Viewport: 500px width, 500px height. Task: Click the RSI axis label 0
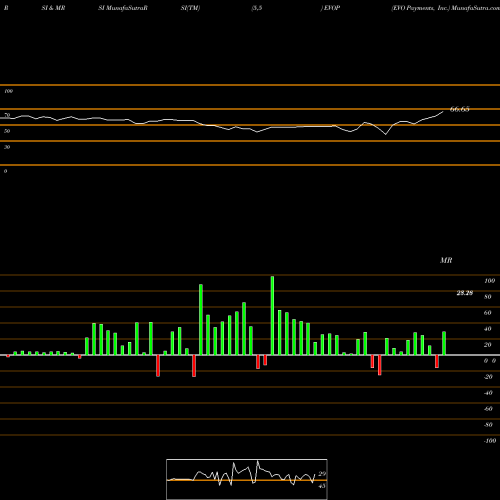[x=5, y=171]
